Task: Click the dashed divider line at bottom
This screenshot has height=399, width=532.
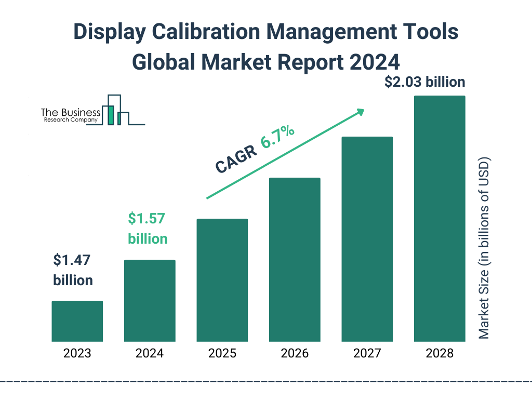Action: [266, 382]
